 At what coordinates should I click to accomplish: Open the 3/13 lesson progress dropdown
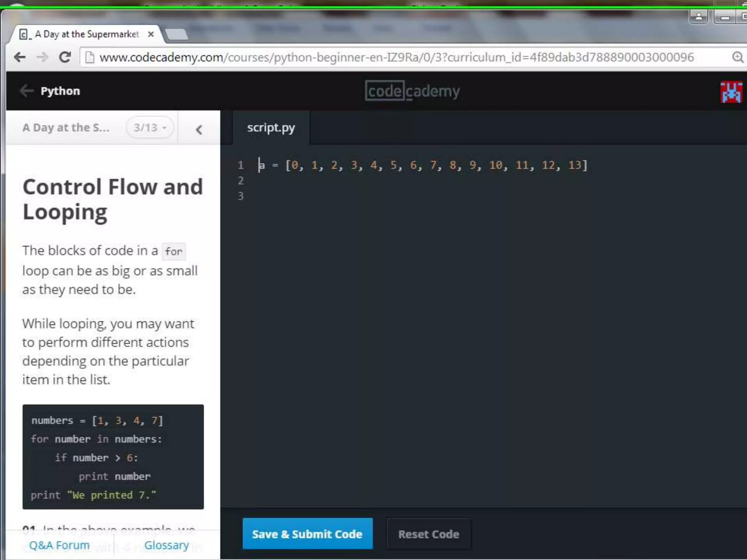150,128
